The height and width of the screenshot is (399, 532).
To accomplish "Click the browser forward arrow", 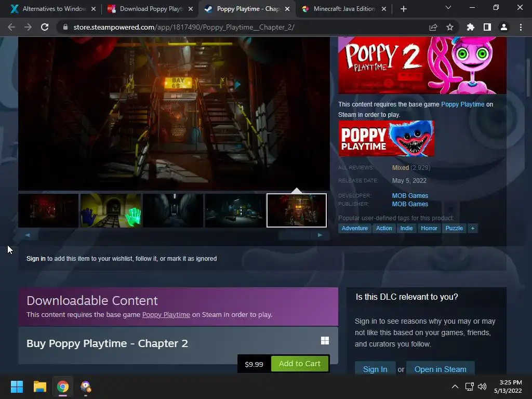I will [x=28, y=27].
